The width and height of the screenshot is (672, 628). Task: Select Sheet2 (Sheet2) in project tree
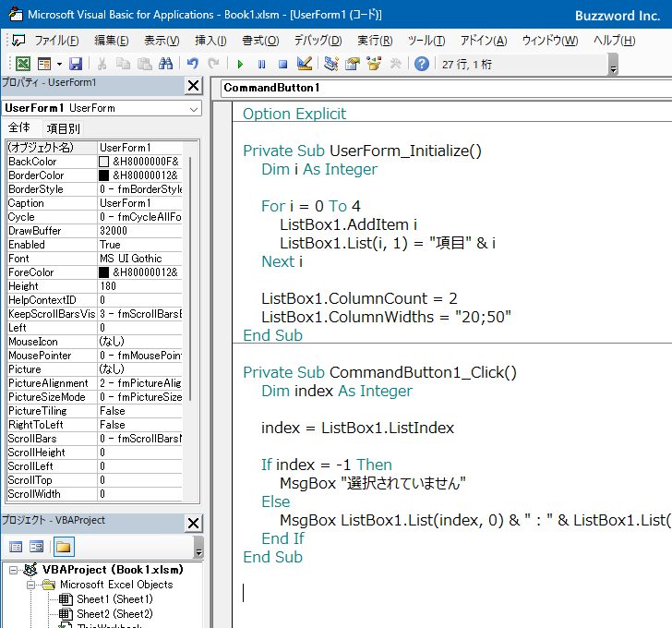114,614
